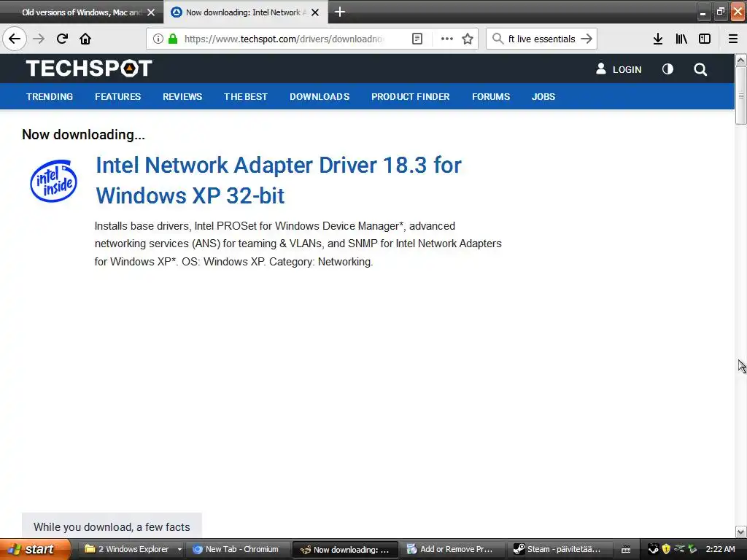The image size is (747, 560).
Task: Select Now downloading taskbar button
Action: pyautogui.click(x=345, y=549)
